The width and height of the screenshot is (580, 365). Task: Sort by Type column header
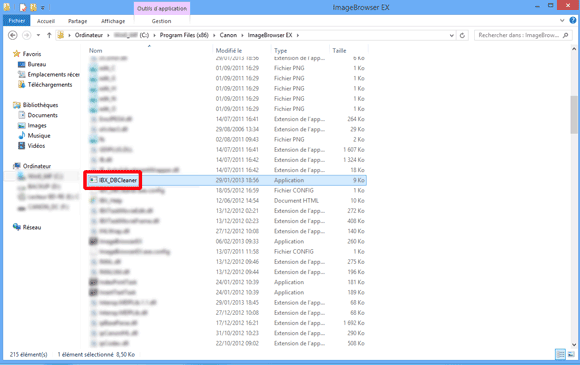point(280,51)
